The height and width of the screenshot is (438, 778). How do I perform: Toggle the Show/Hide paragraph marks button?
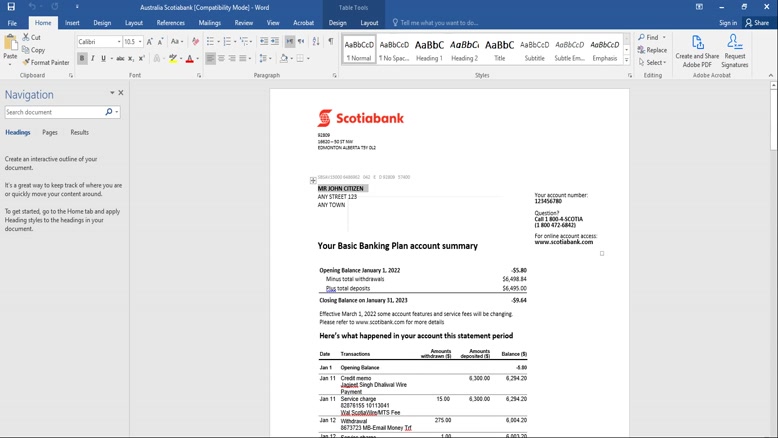pos(331,42)
